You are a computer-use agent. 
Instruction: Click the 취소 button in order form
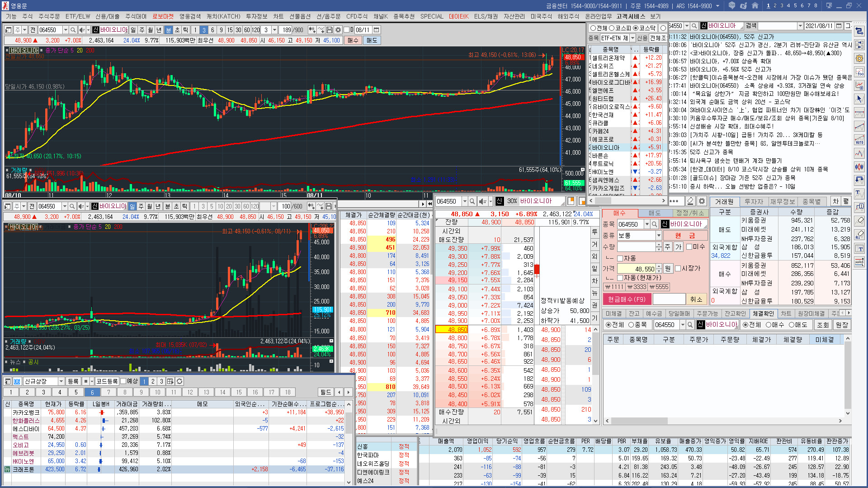pyautogui.click(x=696, y=299)
